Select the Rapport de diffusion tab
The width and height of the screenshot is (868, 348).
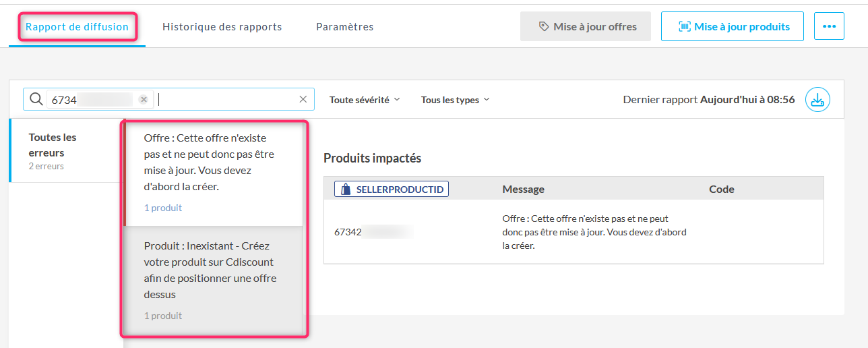coord(77,27)
